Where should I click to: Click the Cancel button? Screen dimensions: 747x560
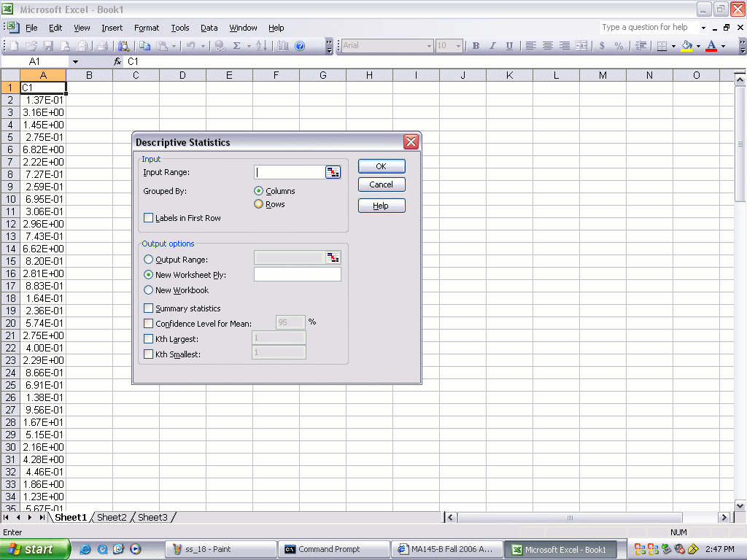(381, 184)
